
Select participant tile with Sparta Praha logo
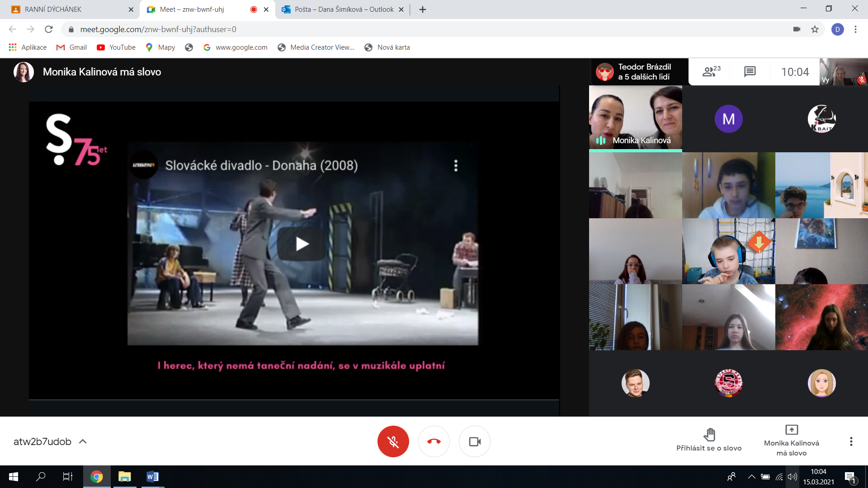point(728,383)
